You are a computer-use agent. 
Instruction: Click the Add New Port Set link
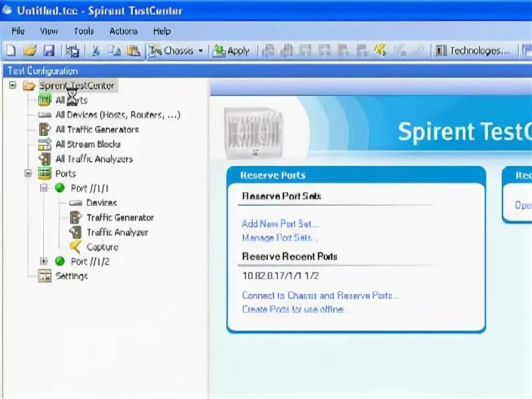pos(280,223)
